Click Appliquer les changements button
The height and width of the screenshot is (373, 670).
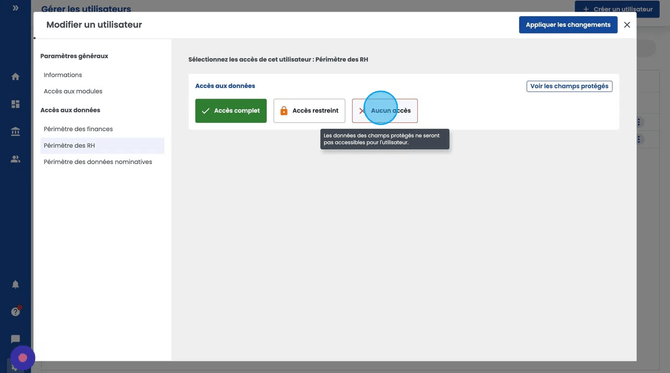[x=568, y=25]
